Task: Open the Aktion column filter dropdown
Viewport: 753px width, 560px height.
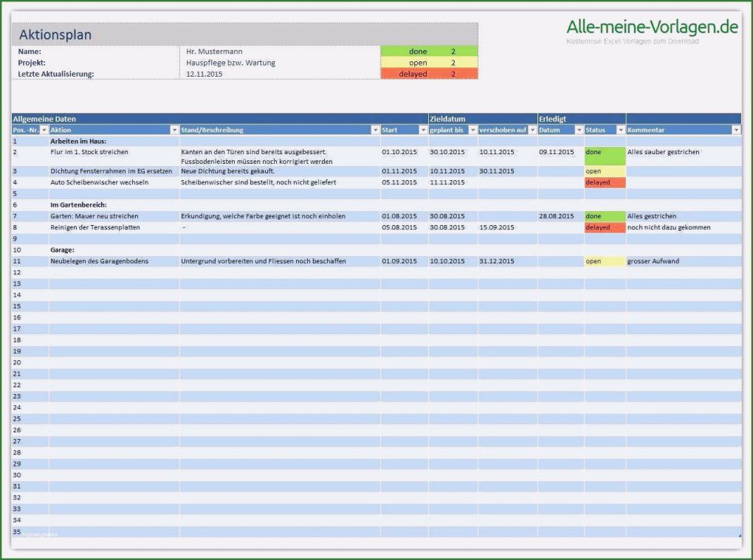Action: [x=175, y=130]
